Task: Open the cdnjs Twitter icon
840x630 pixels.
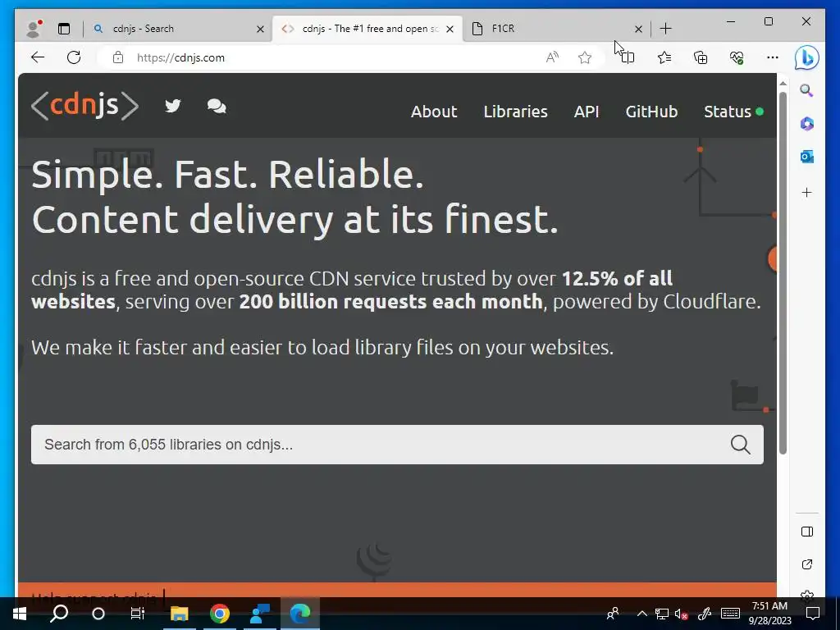Action: 172,106
